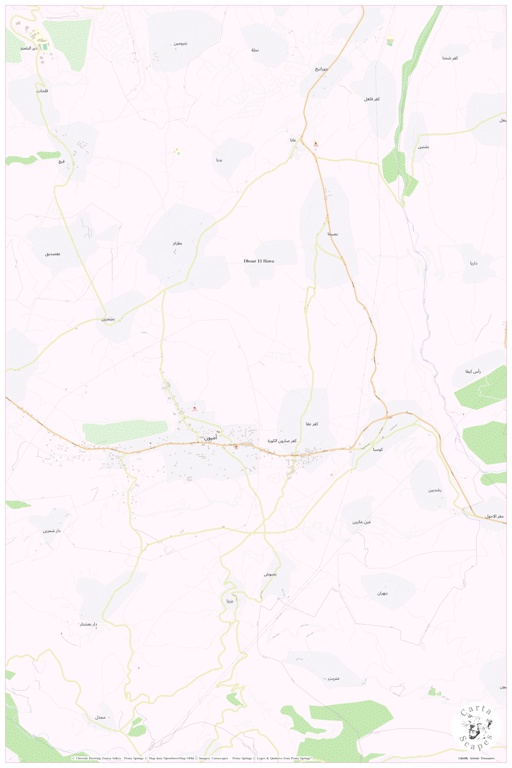Click the Dhour El Hawa place label
Image resolution: width=512 pixels, height=768 pixels.
point(259,261)
